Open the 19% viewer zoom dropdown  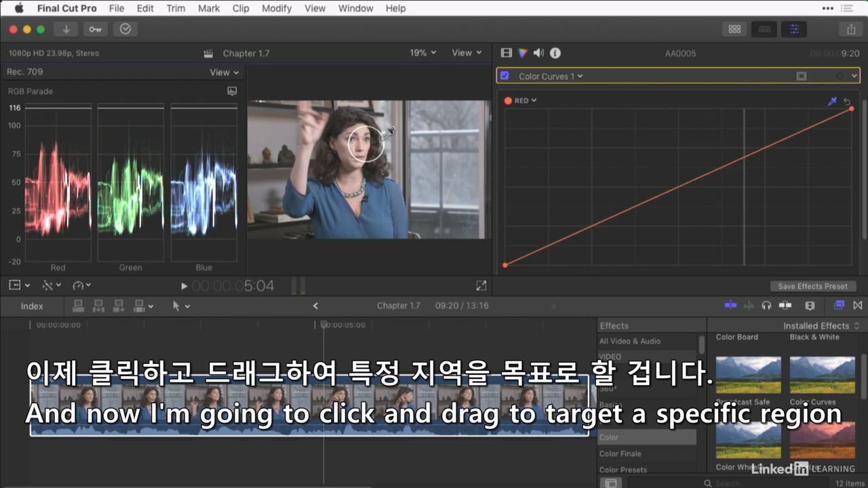point(423,53)
